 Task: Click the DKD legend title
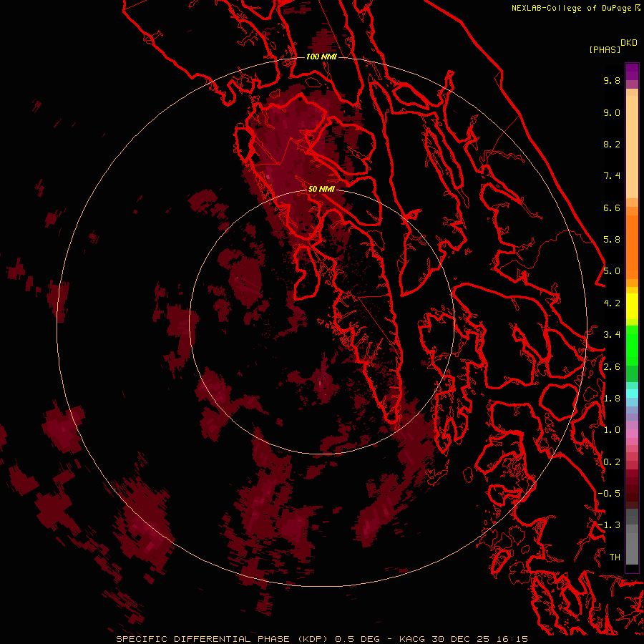pyautogui.click(x=629, y=43)
